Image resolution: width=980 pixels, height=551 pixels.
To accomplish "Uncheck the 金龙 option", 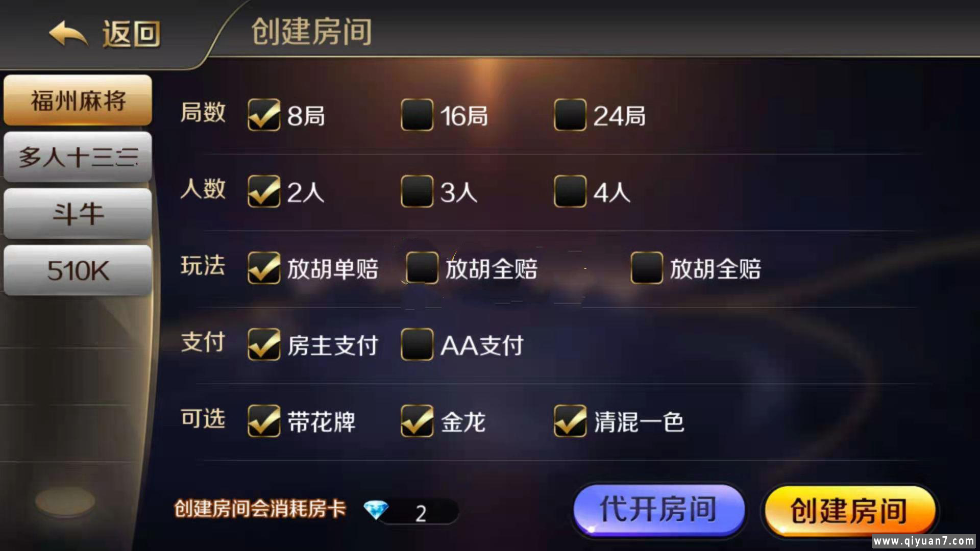I will coord(417,421).
